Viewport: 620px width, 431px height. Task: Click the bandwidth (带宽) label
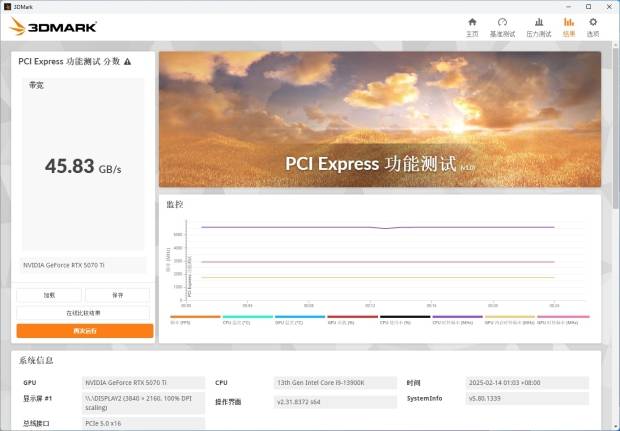click(36, 85)
